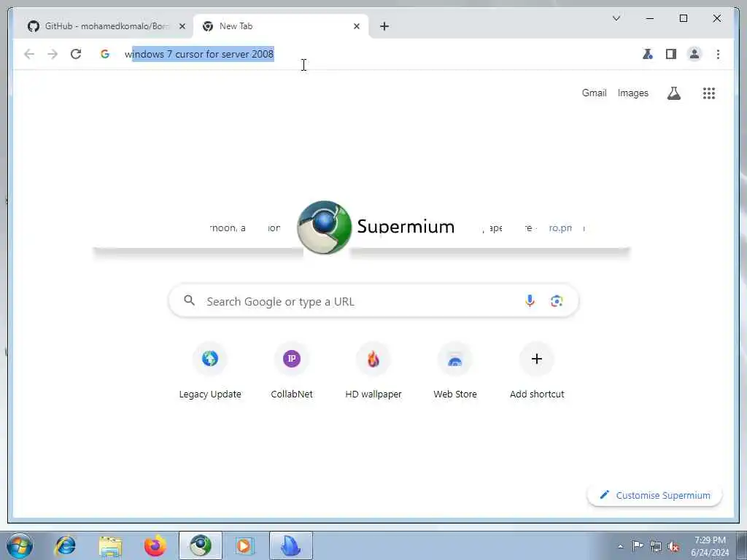Open File Explorer from taskbar
The width and height of the screenshot is (747, 560).
[x=111, y=545]
